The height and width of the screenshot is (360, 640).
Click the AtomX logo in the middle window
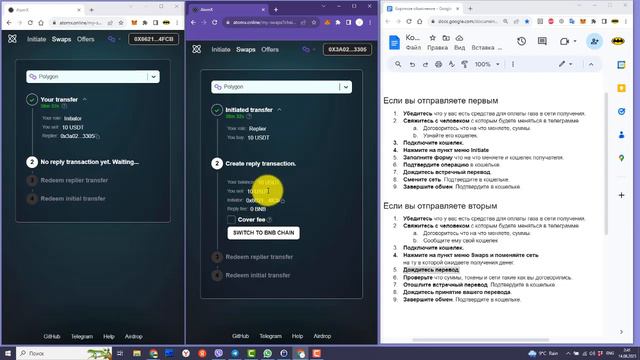coord(197,49)
